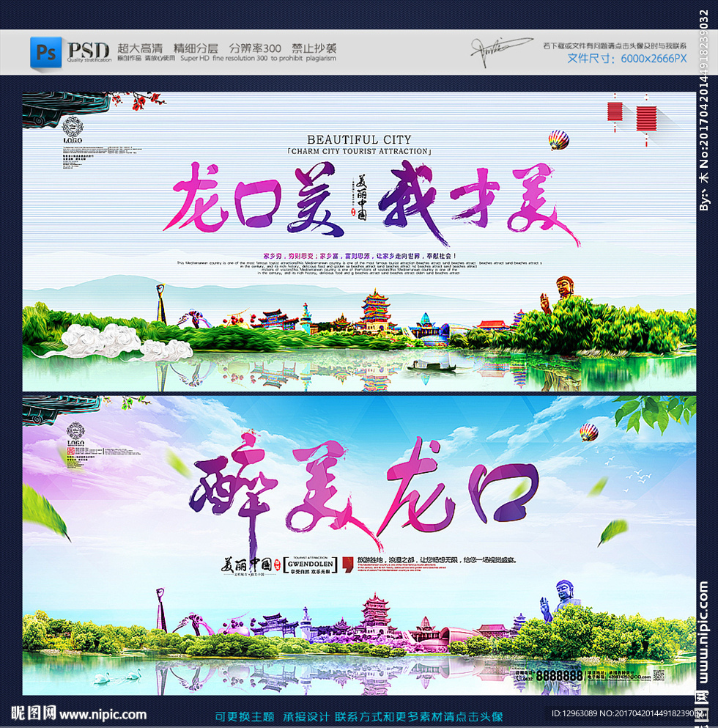Image resolution: width=718 pixels, height=728 pixels.
Task: Click the '超大高清' header text
Action: point(140,48)
